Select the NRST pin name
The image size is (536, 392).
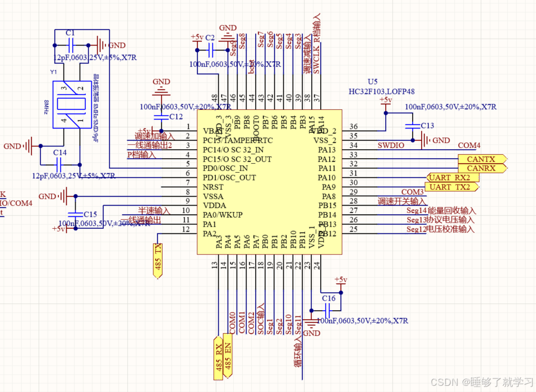coord(213,187)
